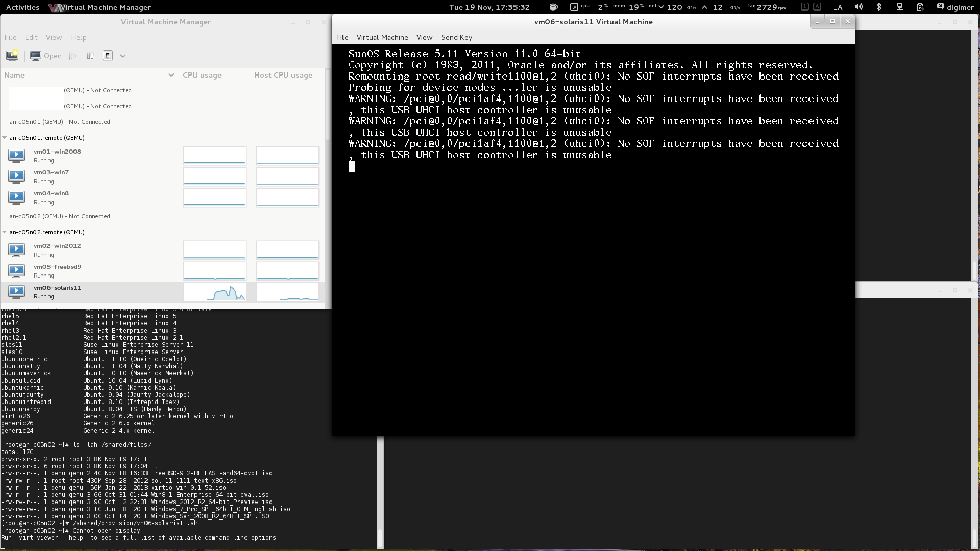The width and height of the screenshot is (980, 551).
Task: Collapse the an-c05n01.remote connection tree
Action: tap(5, 138)
